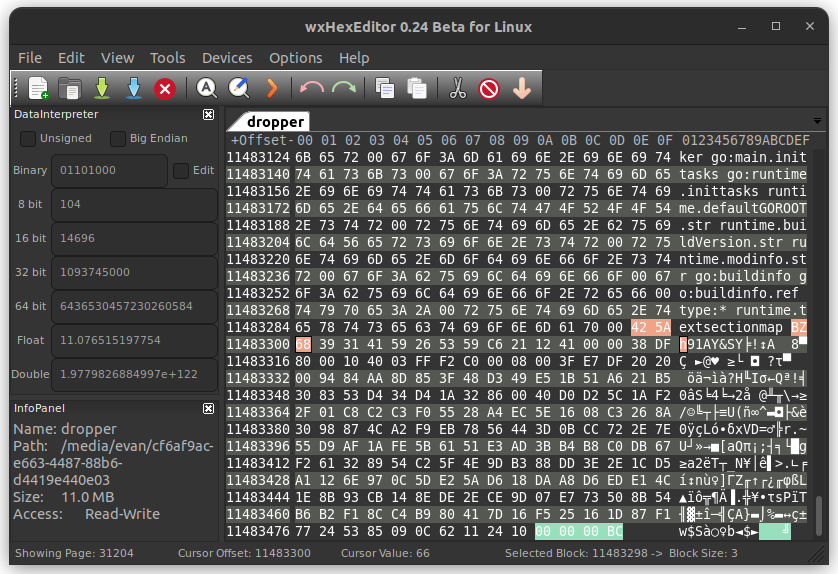Click the Float value field
Viewport: 838px width, 574px height.
tap(134, 340)
